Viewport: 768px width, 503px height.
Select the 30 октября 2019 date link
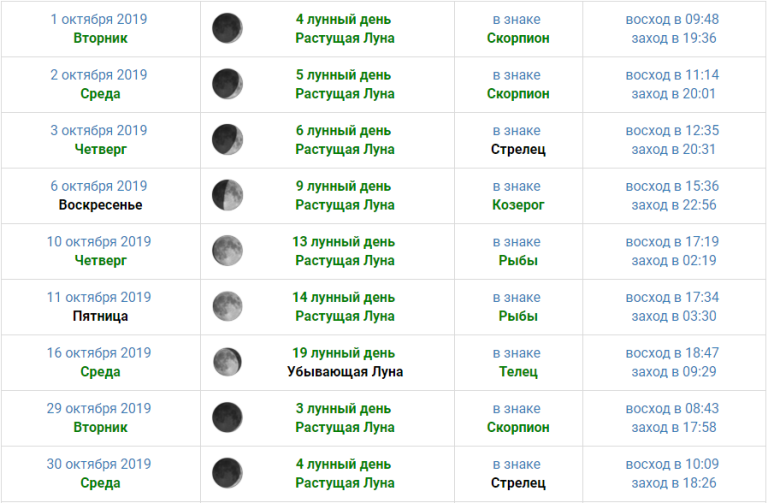tap(99, 464)
